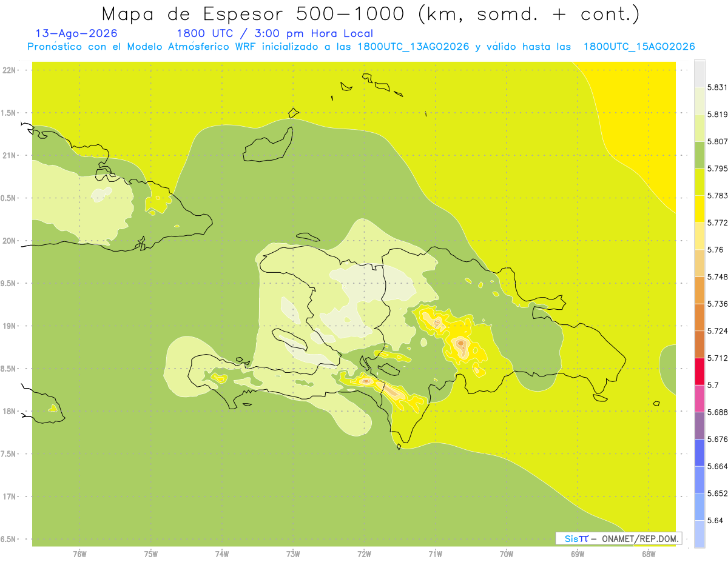
Task: Select the longitude label "72W"
Action: click(x=364, y=554)
